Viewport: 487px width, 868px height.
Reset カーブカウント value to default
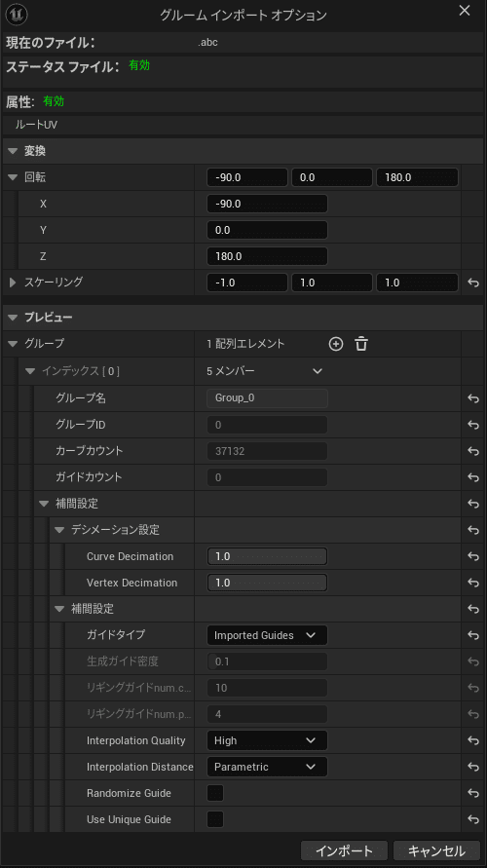click(473, 451)
